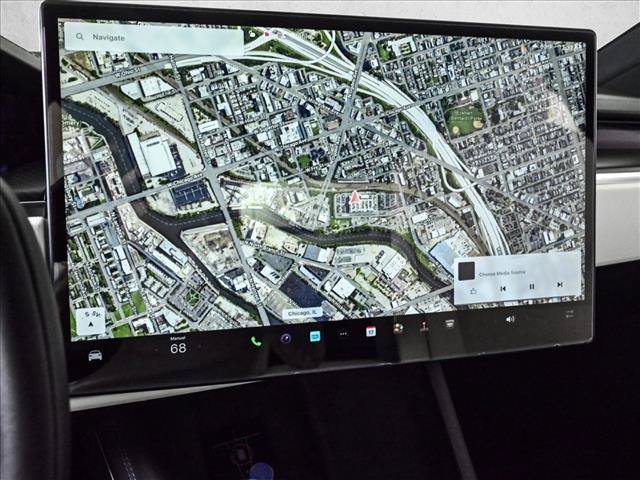Tap the green phone icon
The image size is (640, 480).
click(x=256, y=341)
